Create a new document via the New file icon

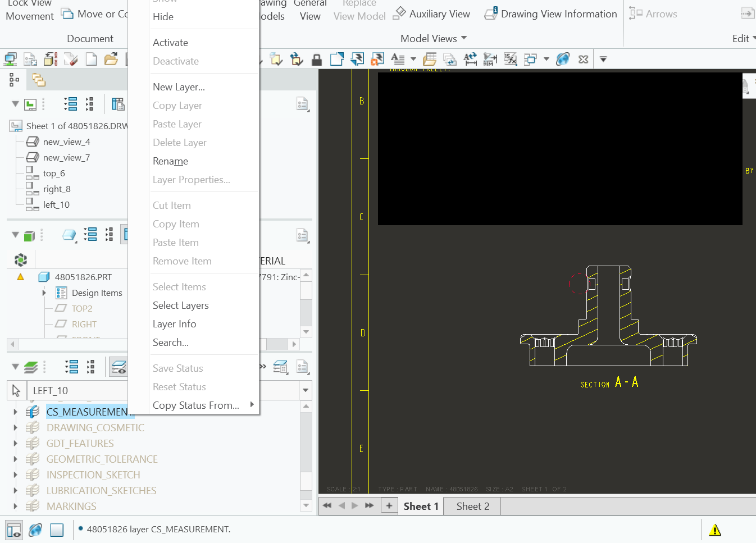[x=91, y=59]
